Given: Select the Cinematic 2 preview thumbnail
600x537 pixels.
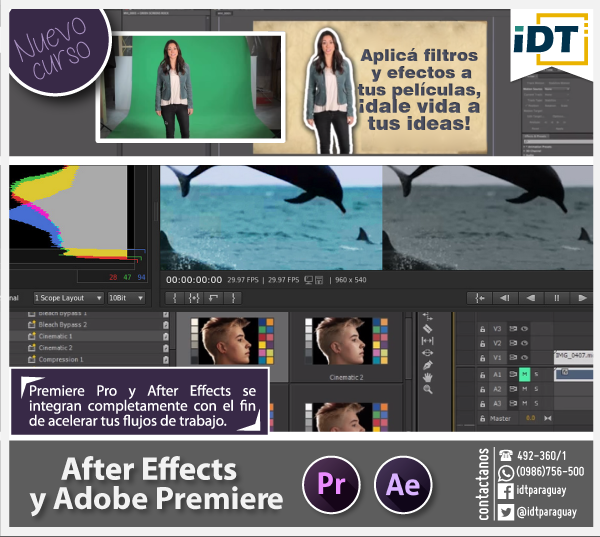Looking at the screenshot, I should pos(346,341).
